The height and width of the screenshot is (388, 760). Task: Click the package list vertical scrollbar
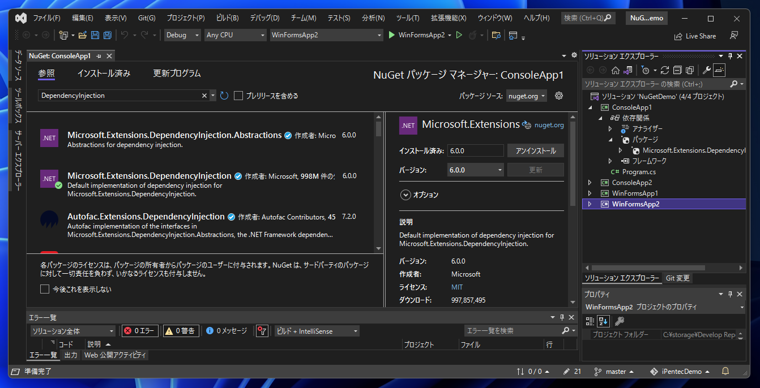coord(379,182)
